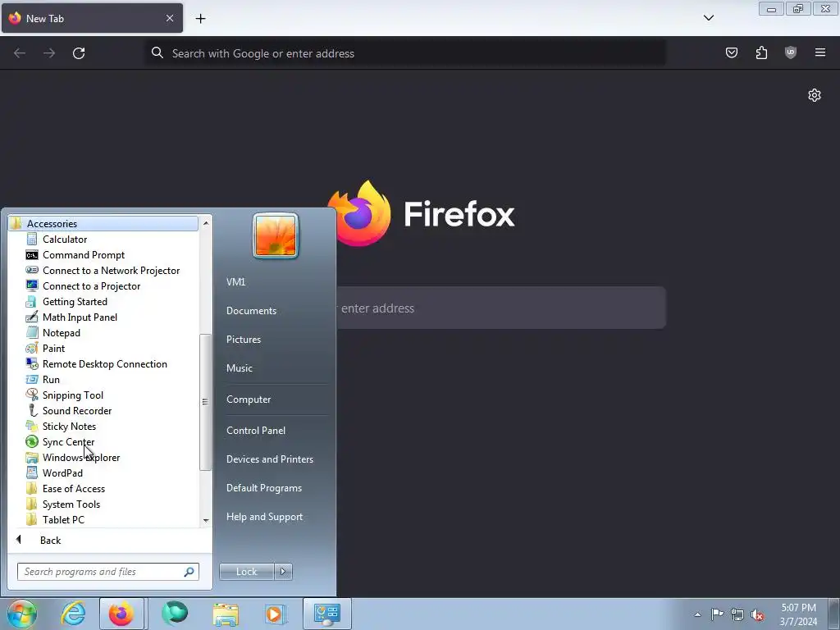The width and height of the screenshot is (840, 630).
Task: Open Windows Explorer folder on taskbar
Action: (226, 614)
